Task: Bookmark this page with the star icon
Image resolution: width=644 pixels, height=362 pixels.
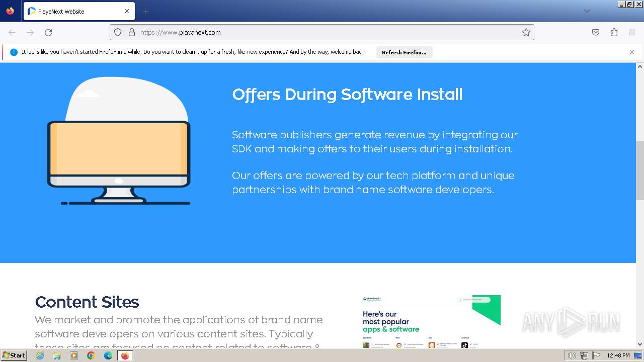Action: click(x=526, y=32)
